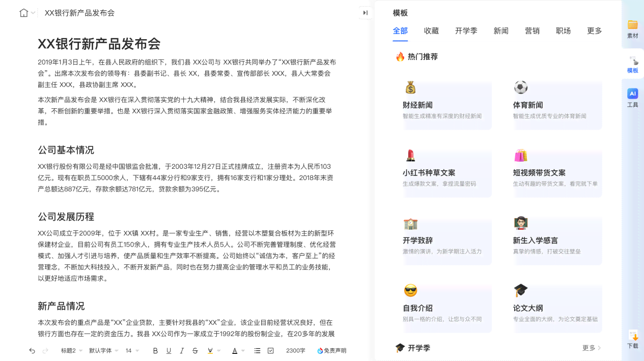644x361 pixels.
Task: Click the 短视频带货文案 shopping bags icon
Action: pyautogui.click(x=521, y=155)
